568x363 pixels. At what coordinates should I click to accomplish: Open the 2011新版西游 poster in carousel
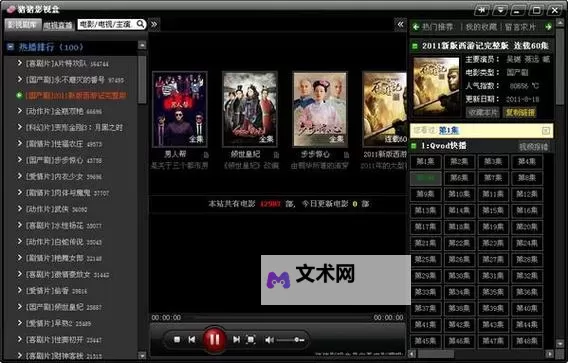click(x=385, y=109)
